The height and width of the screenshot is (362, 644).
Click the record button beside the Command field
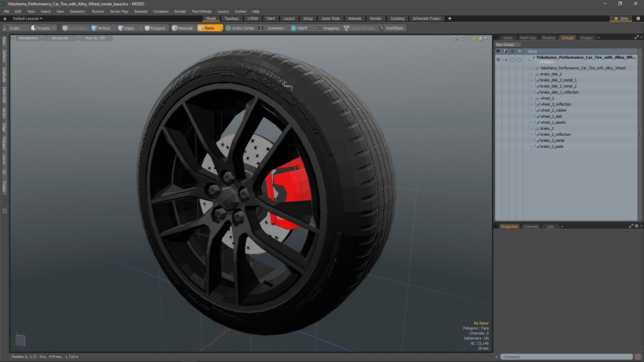pos(638,357)
